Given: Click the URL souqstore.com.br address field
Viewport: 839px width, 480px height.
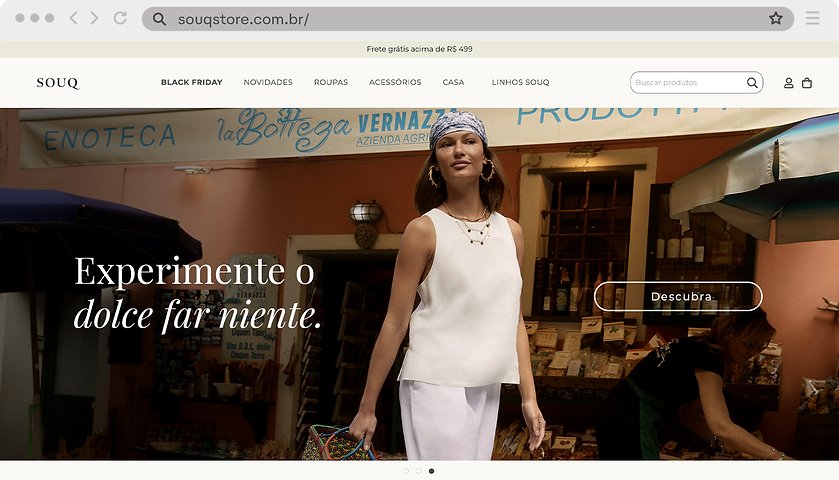Looking at the screenshot, I should [x=468, y=19].
